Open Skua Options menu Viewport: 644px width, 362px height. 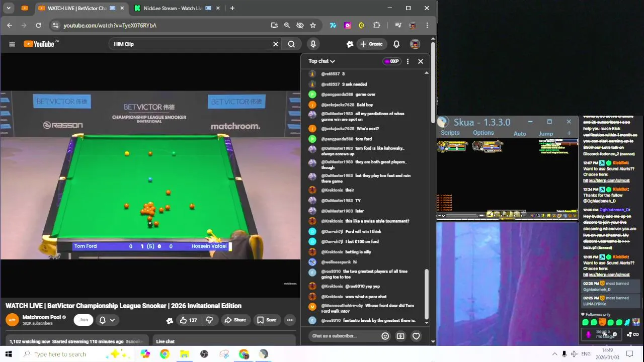[x=483, y=133]
